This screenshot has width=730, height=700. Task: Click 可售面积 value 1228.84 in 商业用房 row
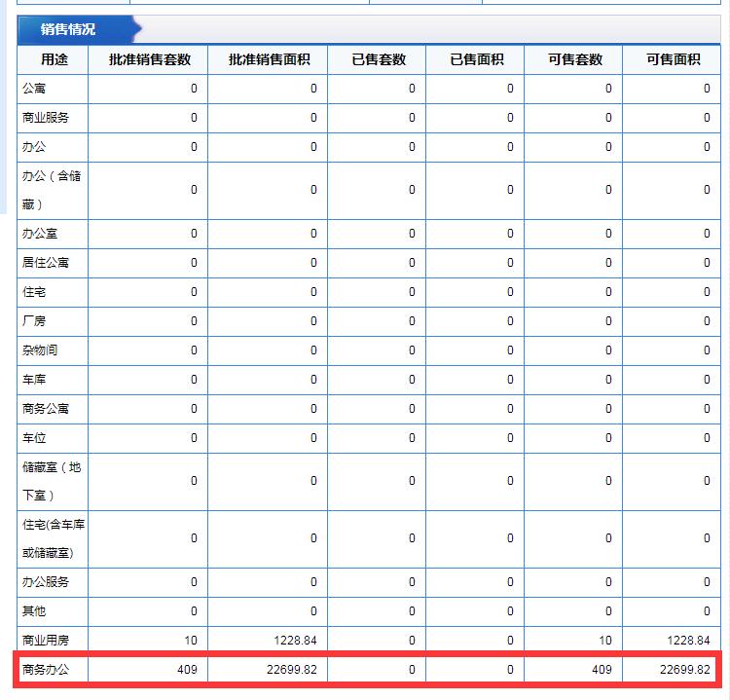tap(688, 641)
